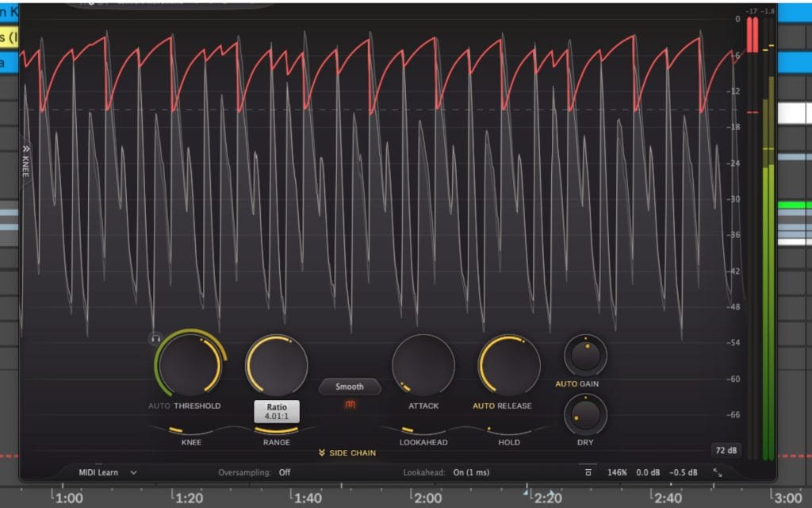Toggle AUTO Gain makeup
812x508 pixels.
[x=565, y=384]
